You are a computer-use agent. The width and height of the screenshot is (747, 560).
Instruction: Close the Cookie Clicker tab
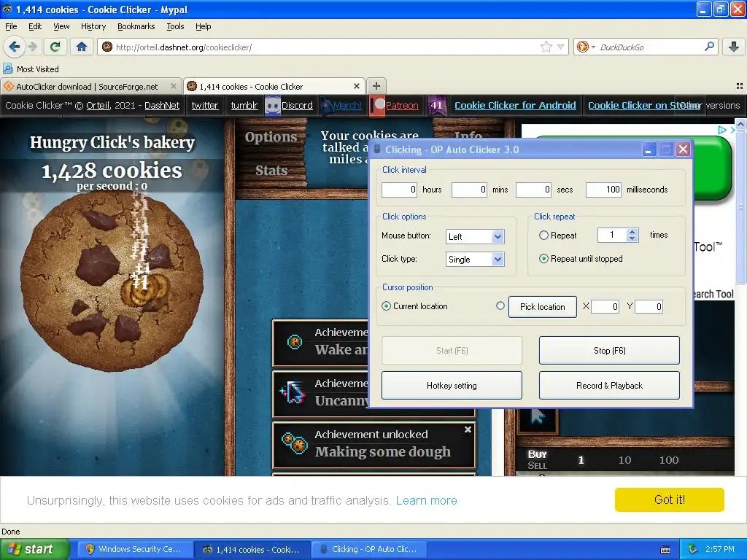pos(356,86)
